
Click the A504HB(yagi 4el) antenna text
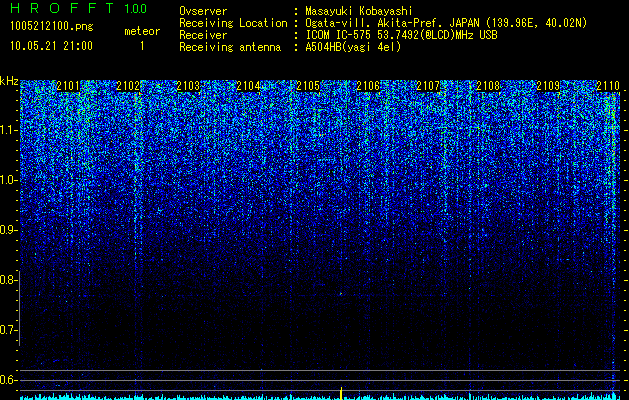353,47
